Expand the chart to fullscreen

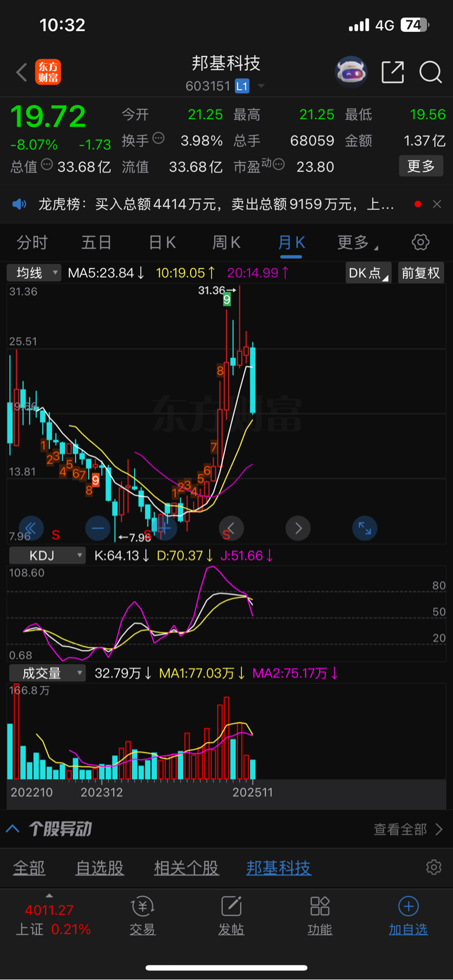point(365,528)
